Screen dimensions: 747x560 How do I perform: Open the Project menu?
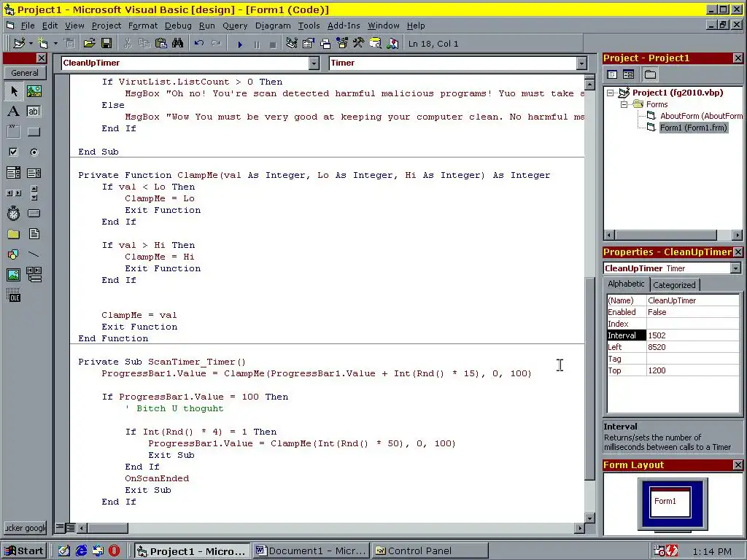tap(107, 26)
